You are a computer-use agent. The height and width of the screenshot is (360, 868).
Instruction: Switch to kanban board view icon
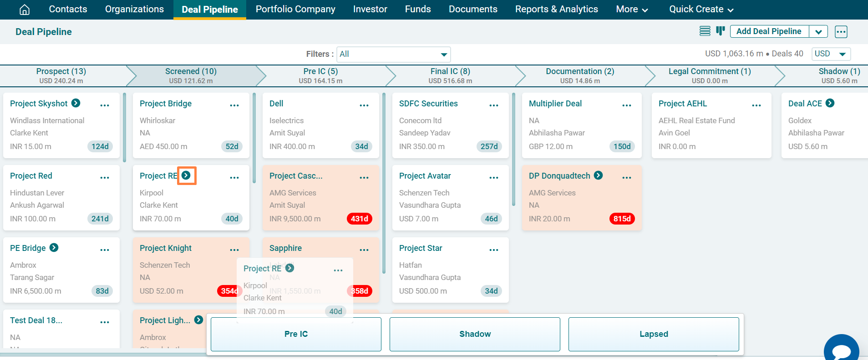(720, 31)
